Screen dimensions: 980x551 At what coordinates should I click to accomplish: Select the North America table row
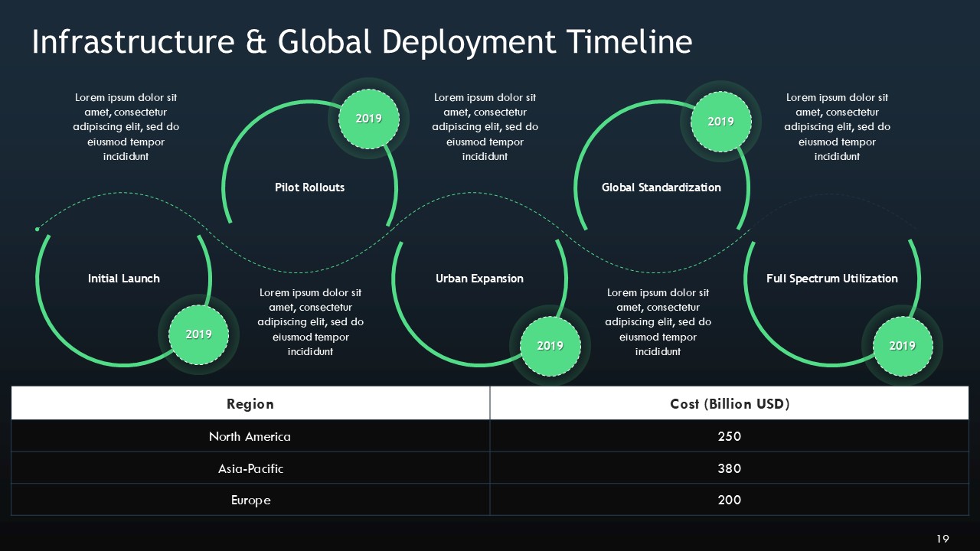point(250,436)
